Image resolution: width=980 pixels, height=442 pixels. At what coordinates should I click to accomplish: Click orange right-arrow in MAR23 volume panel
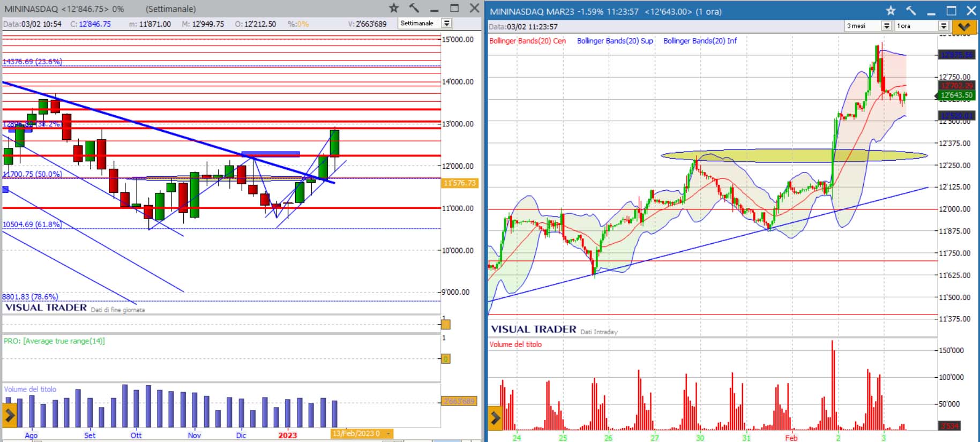[495, 418]
